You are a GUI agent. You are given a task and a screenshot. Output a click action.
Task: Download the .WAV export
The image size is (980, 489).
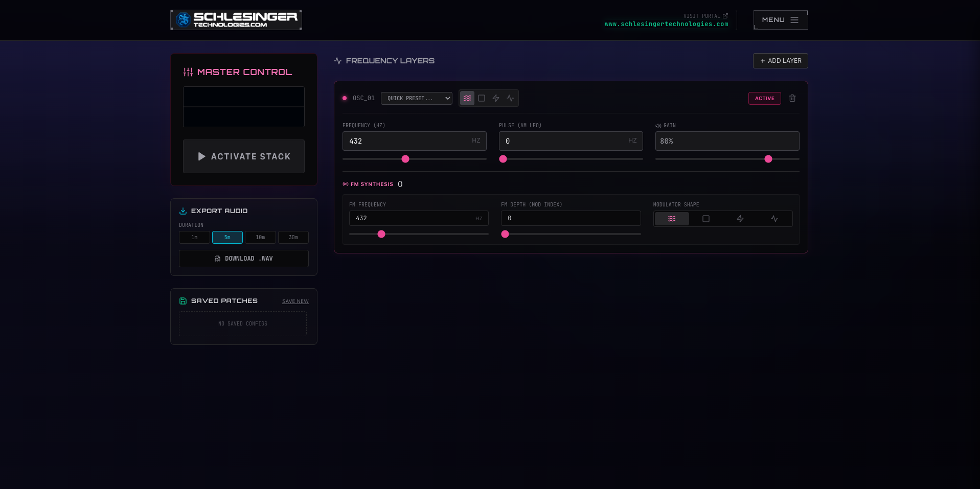point(244,259)
